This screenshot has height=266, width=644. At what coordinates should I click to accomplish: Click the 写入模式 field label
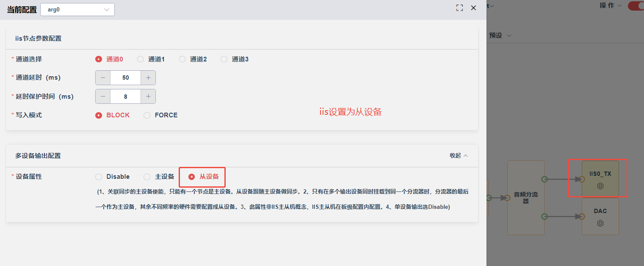tap(29, 115)
